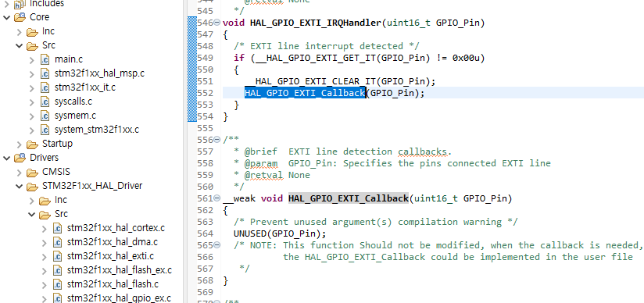Click the highlighted HAL_GPIO_EXTI_Callback call on line 552
The width and height of the screenshot is (644, 303).
pos(305,93)
